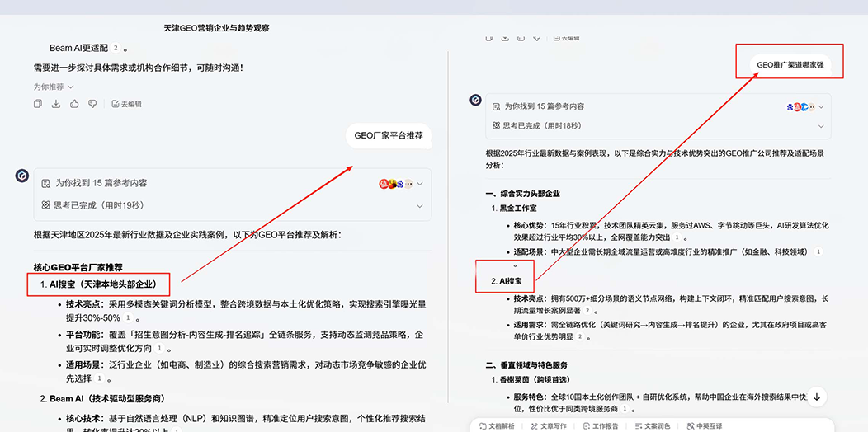Screen dimensions: 868x432
Task: Click the thinking atom icon beside 用时19秒
Action: click(46, 205)
